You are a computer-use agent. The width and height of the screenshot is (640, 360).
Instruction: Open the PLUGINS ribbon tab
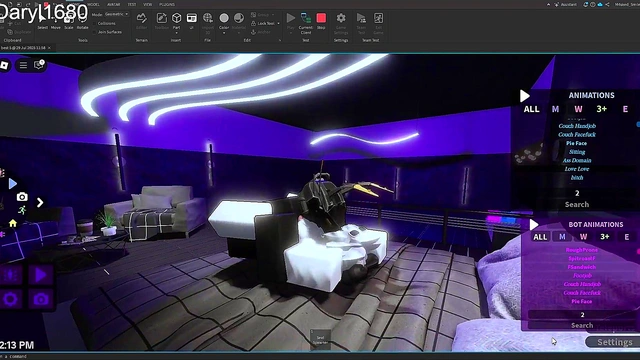coord(167,4)
